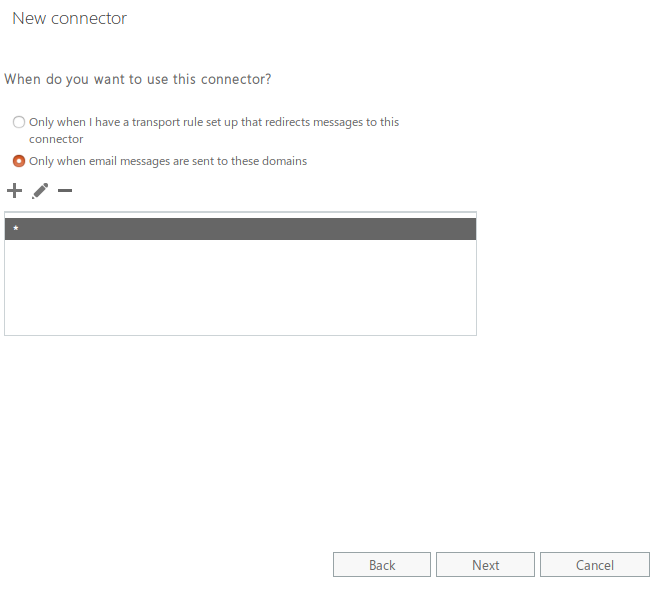Click the orange filled radio circle

[19, 161]
